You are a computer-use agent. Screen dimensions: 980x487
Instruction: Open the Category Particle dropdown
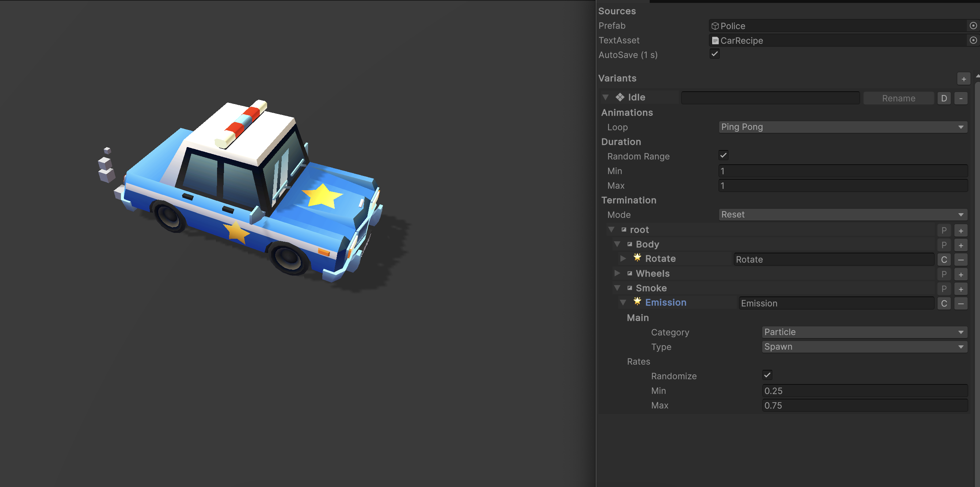[864, 332]
